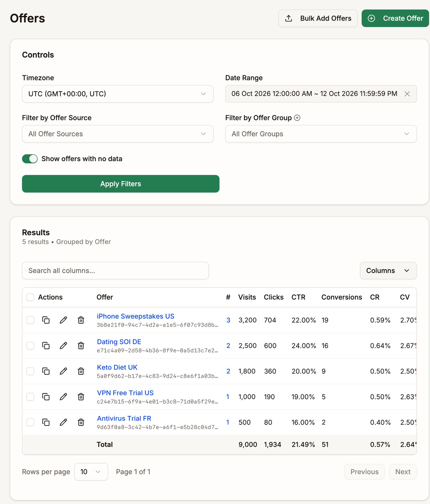The height and width of the screenshot is (504, 430).
Task: Sort by the Conversions column header
Action: pyautogui.click(x=342, y=297)
